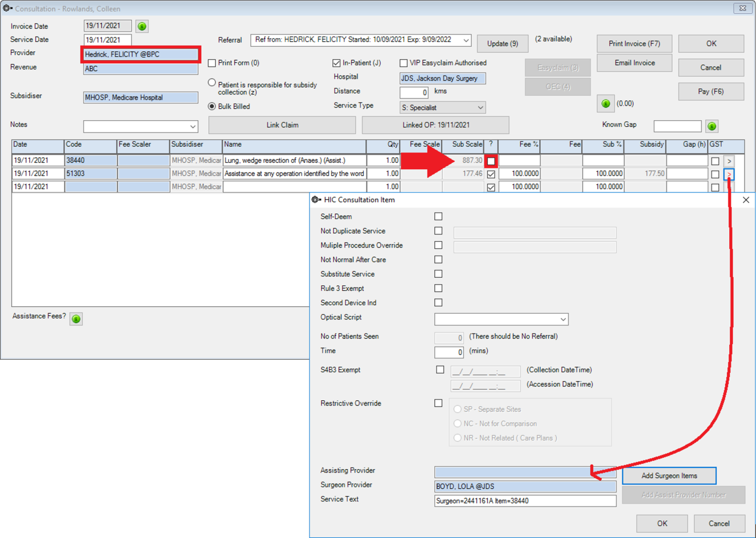Click the Add Surgeon Items button
The height and width of the screenshot is (538, 756).
click(669, 476)
